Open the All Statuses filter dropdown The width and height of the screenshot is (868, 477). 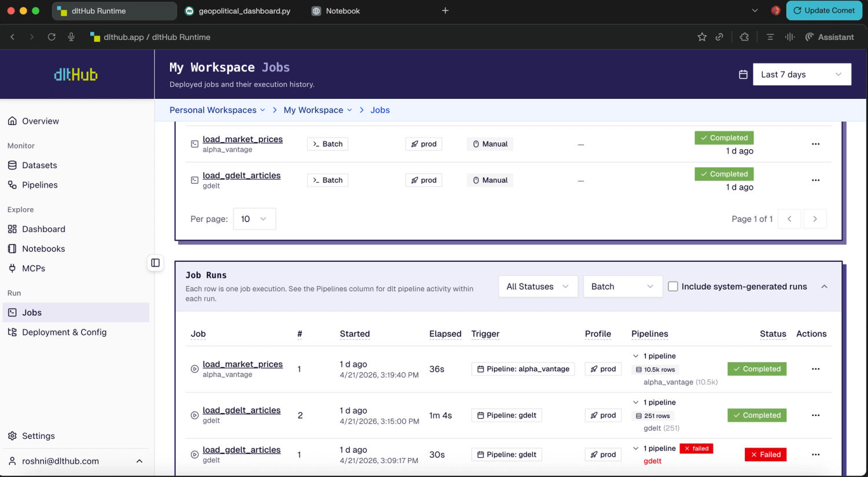(538, 287)
